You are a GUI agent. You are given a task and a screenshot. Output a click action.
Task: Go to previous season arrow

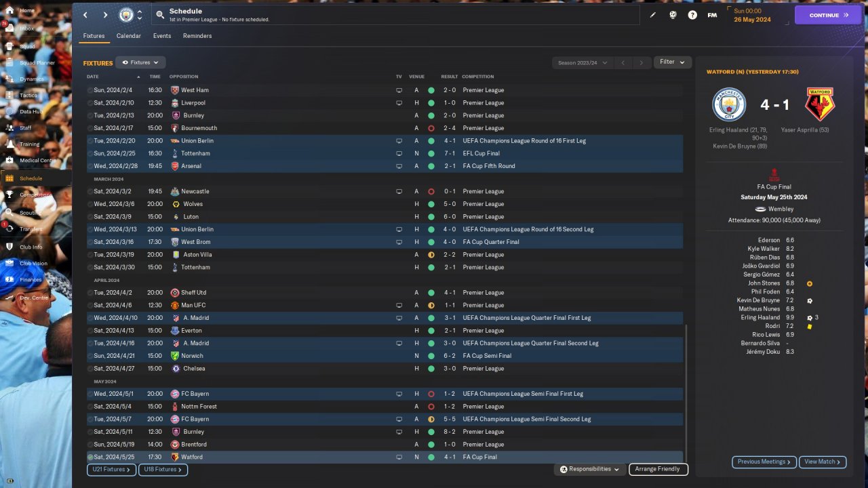[x=623, y=63]
